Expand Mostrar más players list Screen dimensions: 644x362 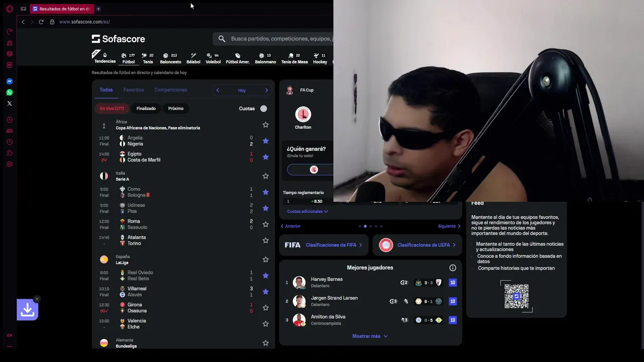click(370, 336)
